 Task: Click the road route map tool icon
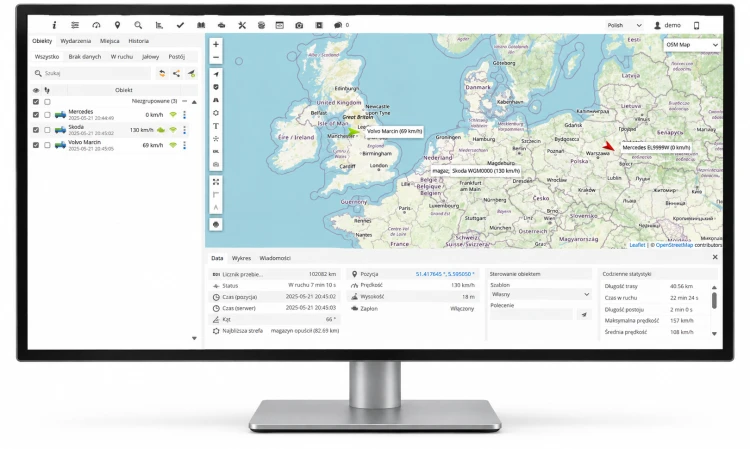pyautogui.click(x=216, y=100)
